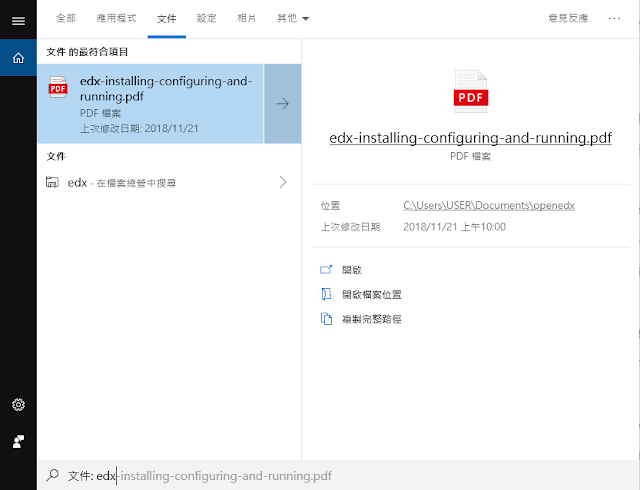
Task: Open the hamburger menu icon
Action: 18,21
